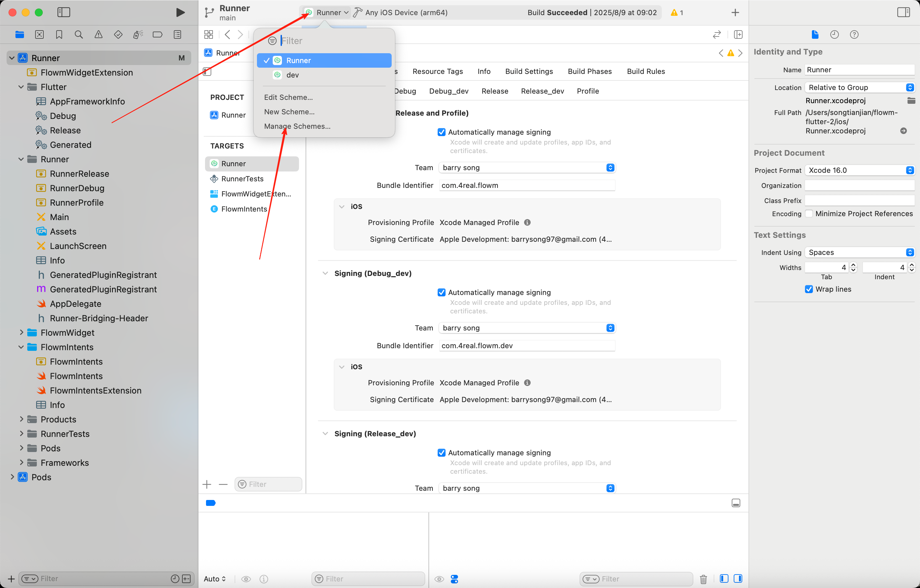Open the Find navigator magnifier icon
This screenshot has height=588, width=920.
[x=79, y=35]
